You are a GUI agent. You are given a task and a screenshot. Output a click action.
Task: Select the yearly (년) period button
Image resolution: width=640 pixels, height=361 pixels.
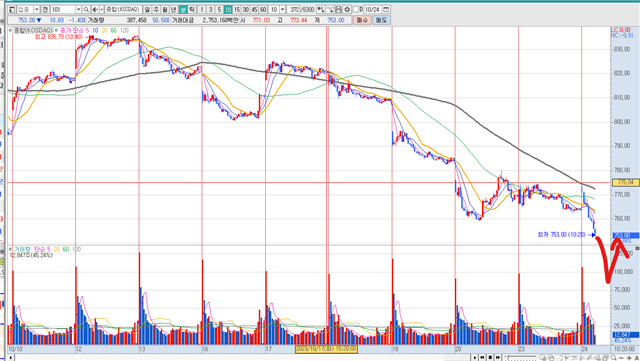point(173,9)
